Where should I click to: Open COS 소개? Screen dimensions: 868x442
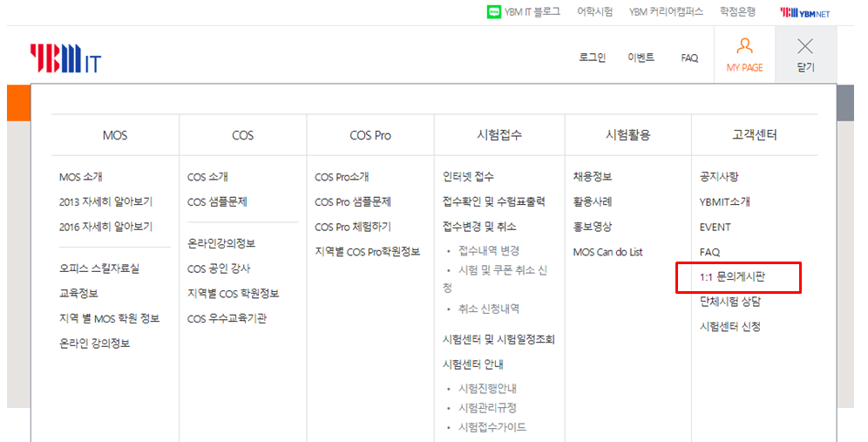click(207, 177)
